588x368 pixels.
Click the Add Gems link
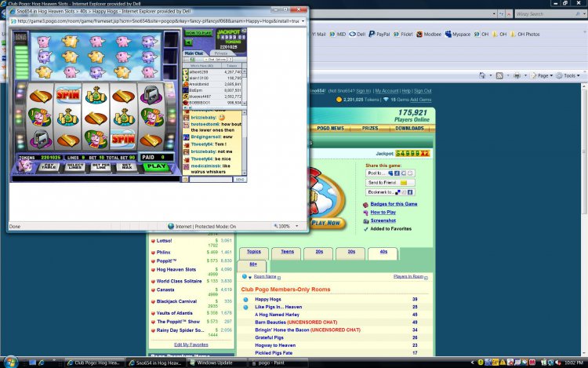[420, 100]
